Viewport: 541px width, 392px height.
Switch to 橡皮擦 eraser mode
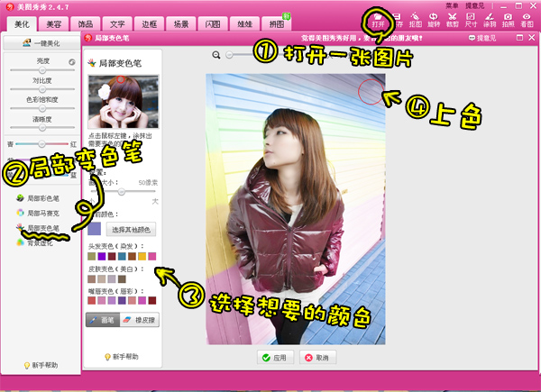click(137, 319)
